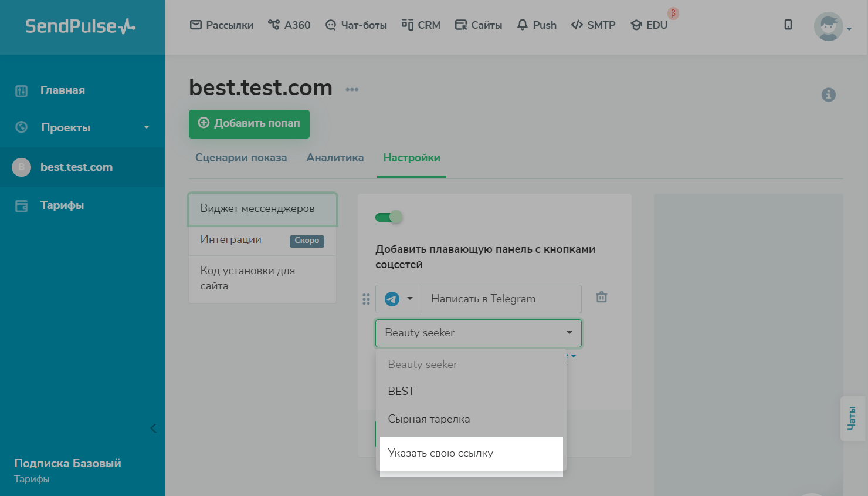Collapse the sidebar using the arrow icon
The image size is (868, 496).
pyautogui.click(x=153, y=428)
